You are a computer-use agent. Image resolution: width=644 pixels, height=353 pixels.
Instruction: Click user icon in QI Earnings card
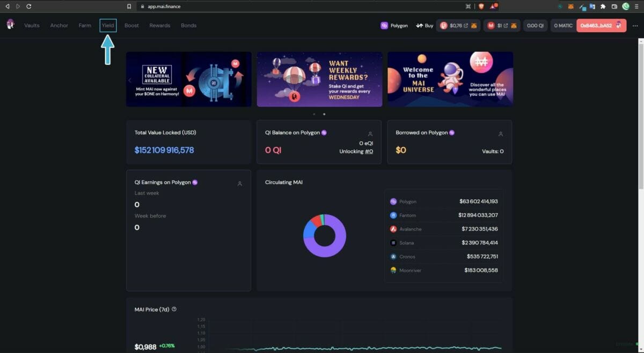(239, 184)
